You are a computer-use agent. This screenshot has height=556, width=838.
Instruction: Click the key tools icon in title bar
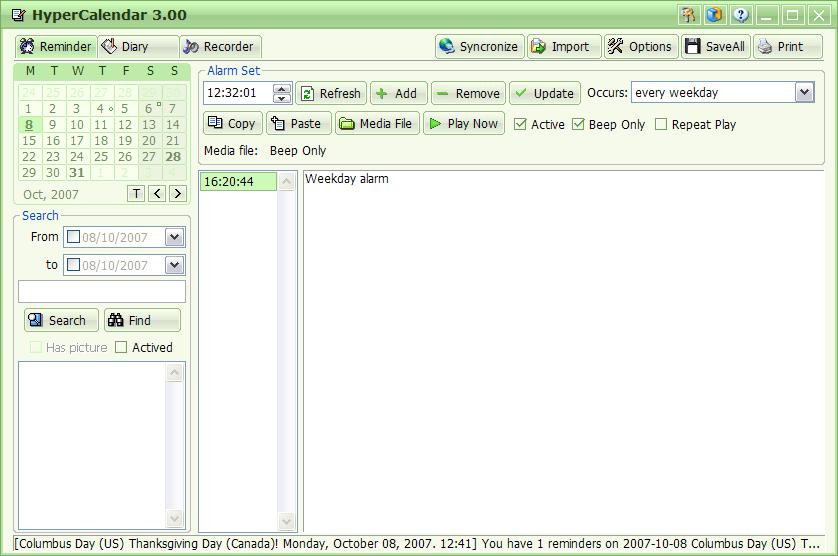[689, 15]
